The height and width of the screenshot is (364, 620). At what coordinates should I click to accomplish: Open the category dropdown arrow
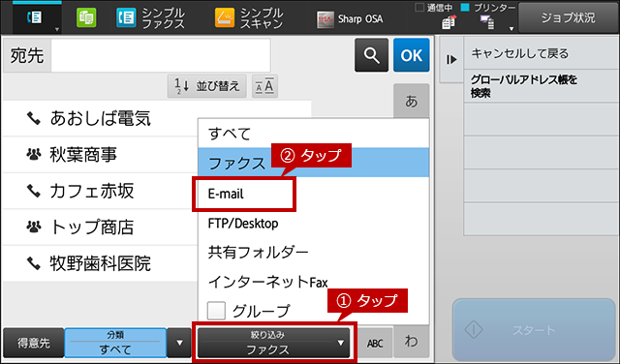[x=179, y=343]
